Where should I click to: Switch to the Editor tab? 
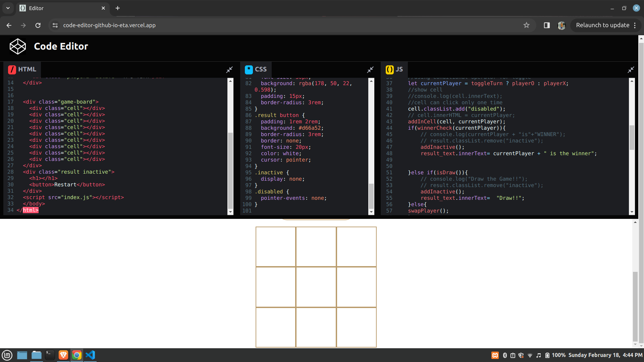tap(63, 8)
